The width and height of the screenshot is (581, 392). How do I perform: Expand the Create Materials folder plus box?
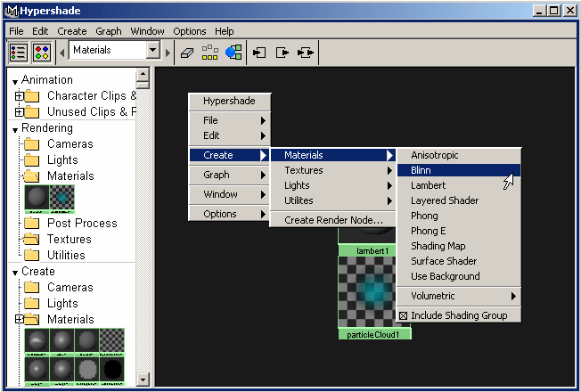click(19, 319)
